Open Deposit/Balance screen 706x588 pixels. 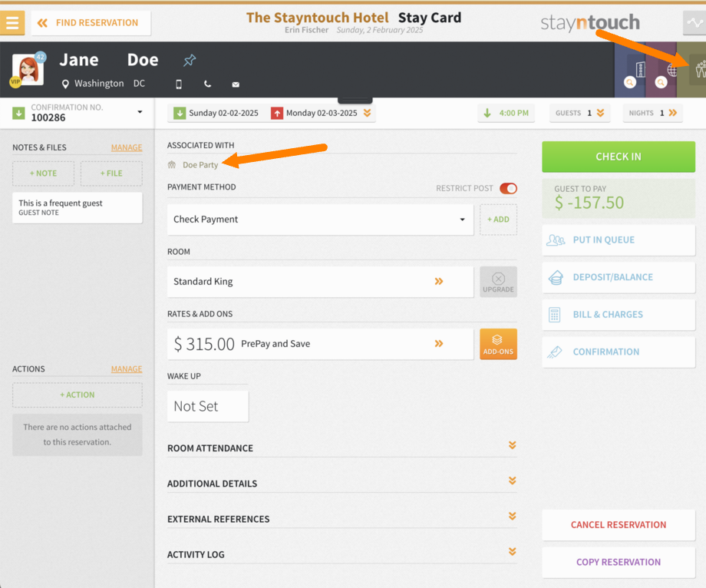pyautogui.click(x=619, y=277)
